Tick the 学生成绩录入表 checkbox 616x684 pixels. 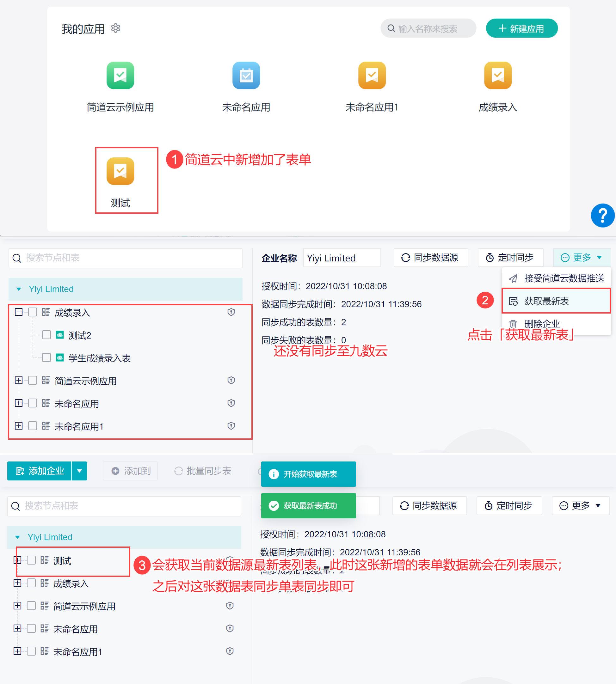click(x=46, y=357)
